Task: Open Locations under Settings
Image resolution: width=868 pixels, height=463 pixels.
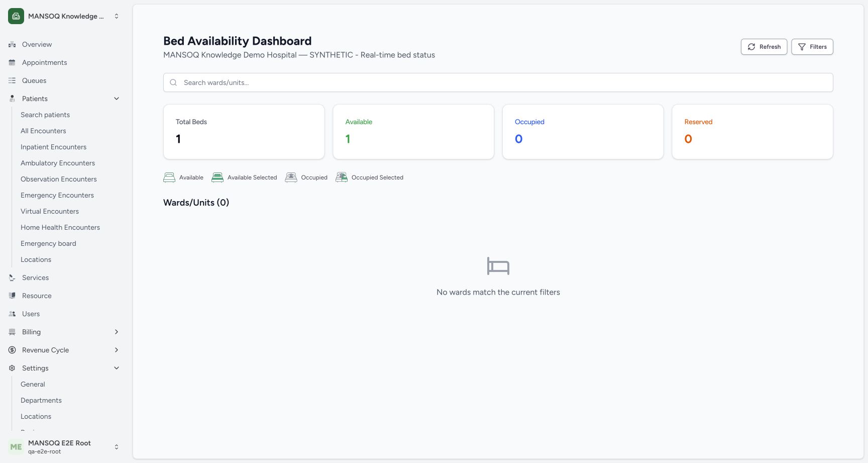Action: pos(36,416)
